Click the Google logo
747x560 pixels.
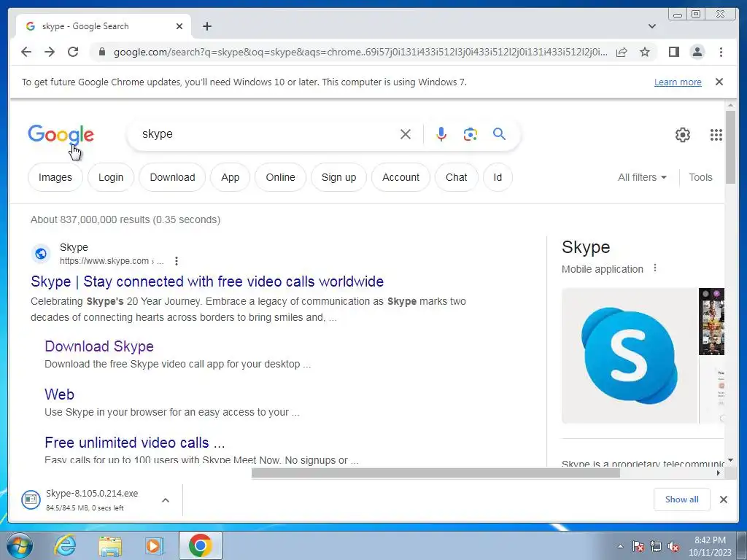pyautogui.click(x=61, y=134)
